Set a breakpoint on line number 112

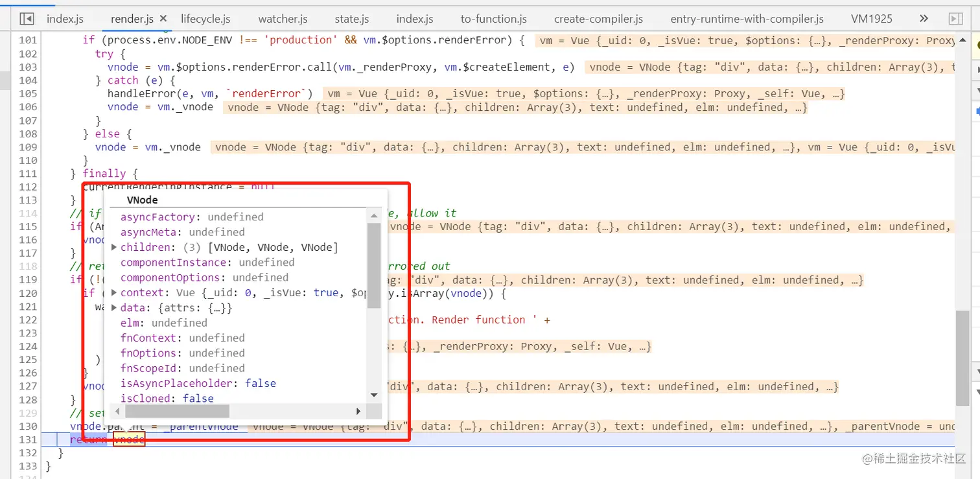click(28, 187)
